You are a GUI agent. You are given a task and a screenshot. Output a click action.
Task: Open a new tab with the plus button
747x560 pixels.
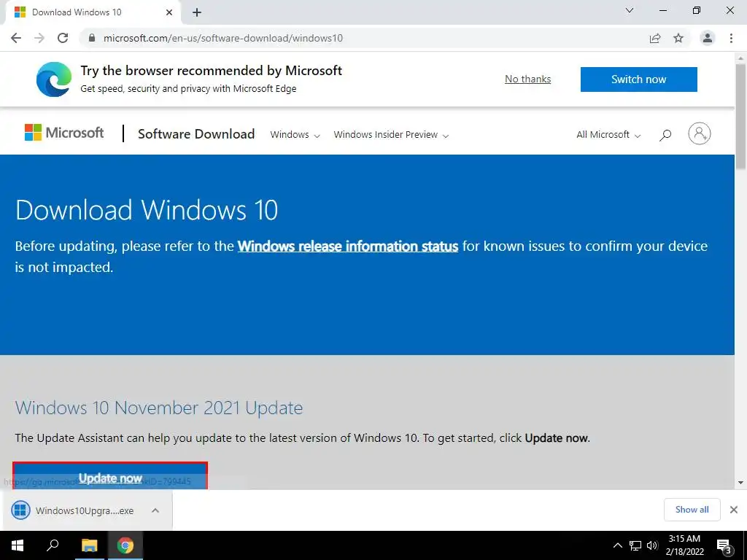tap(197, 13)
